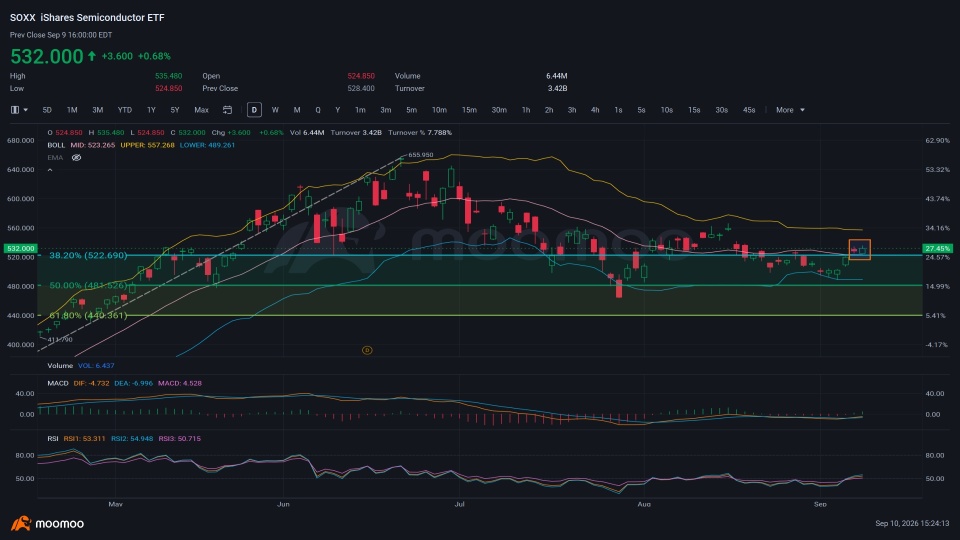Choose the 2h interval
The image size is (960, 540).
pos(549,110)
